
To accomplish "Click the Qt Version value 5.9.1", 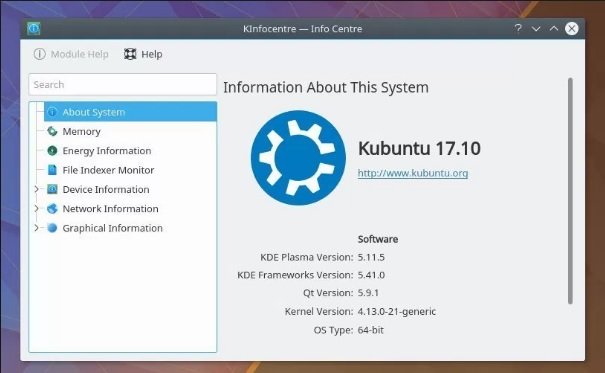I will click(x=368, y=293).
